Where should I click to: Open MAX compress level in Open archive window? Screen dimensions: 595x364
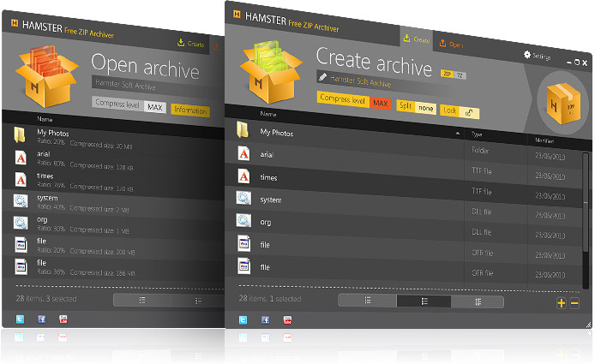(155, 107)
